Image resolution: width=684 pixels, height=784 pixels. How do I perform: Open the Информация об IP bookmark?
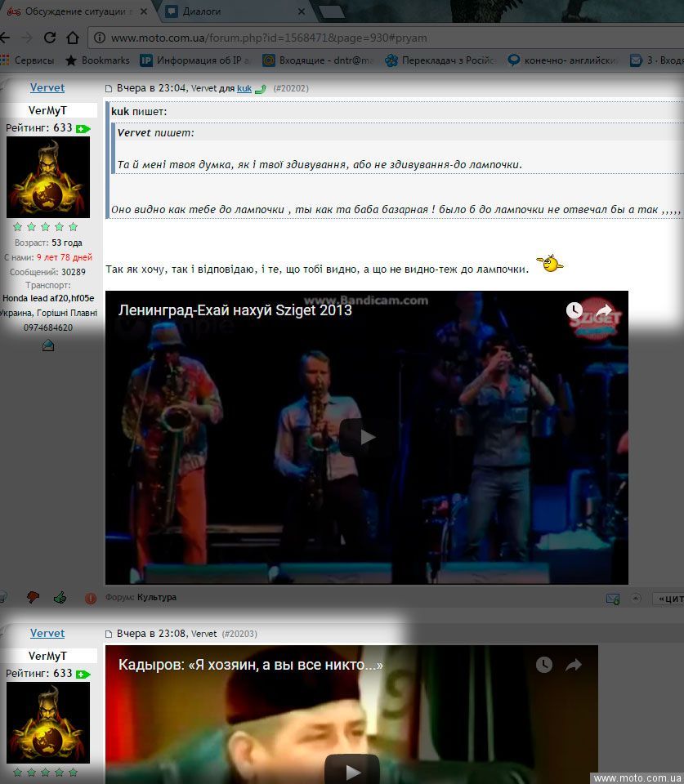click(194, 60)
